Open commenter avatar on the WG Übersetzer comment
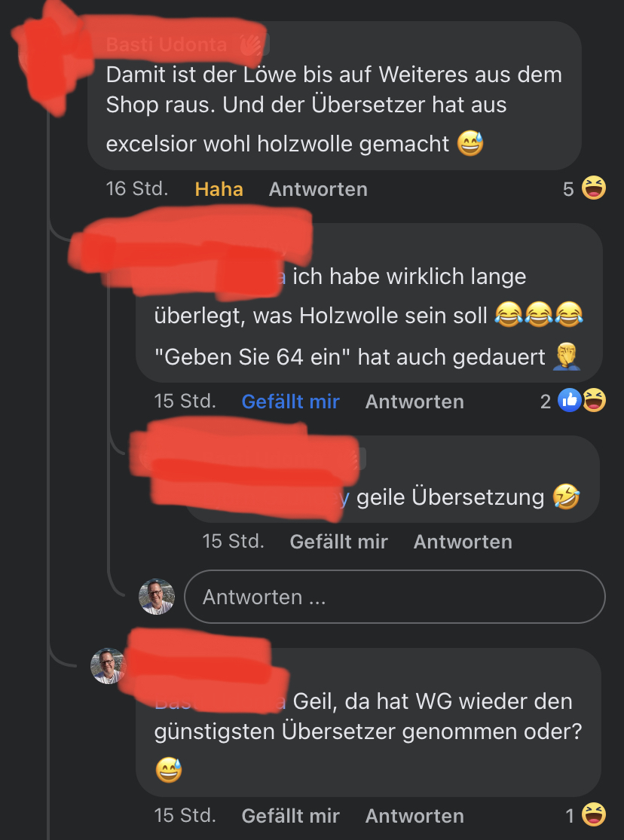 point(109,666)
